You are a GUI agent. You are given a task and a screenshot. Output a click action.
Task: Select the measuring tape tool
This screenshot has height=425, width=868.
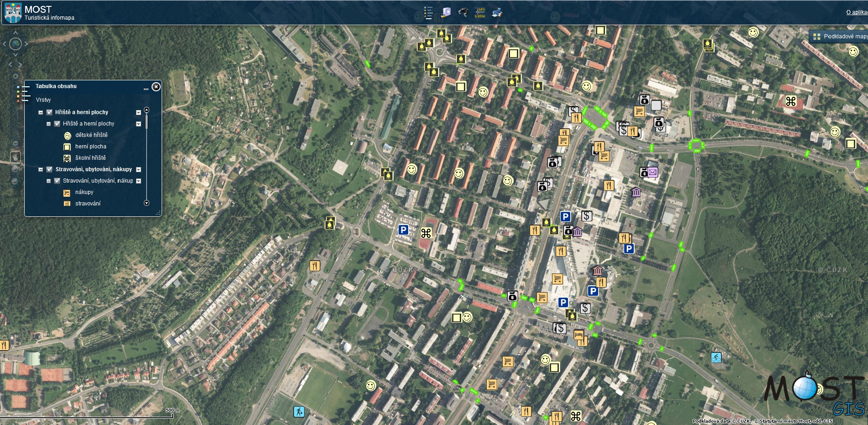click(446, 13)
